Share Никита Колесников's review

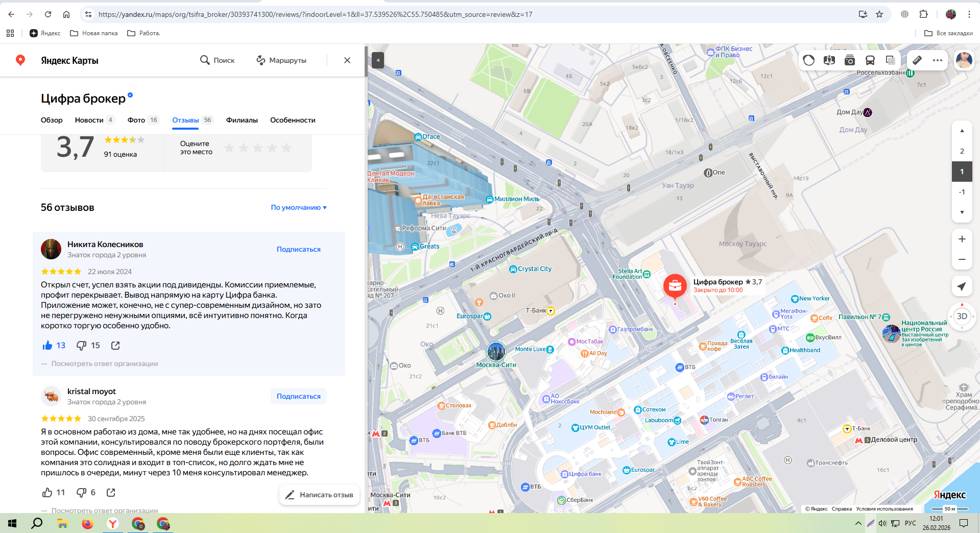(x=115, y=346)
